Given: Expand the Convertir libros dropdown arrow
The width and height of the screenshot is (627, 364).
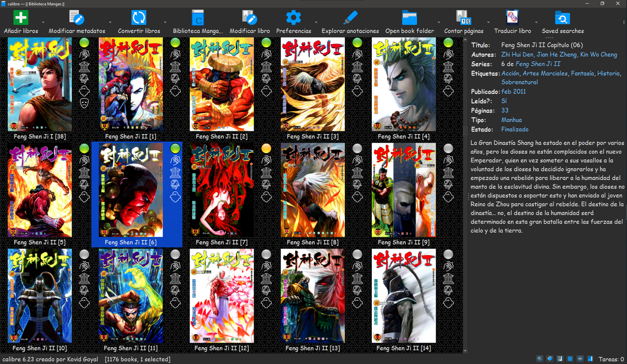Looking at the screenshot, I should pos(165,23).
